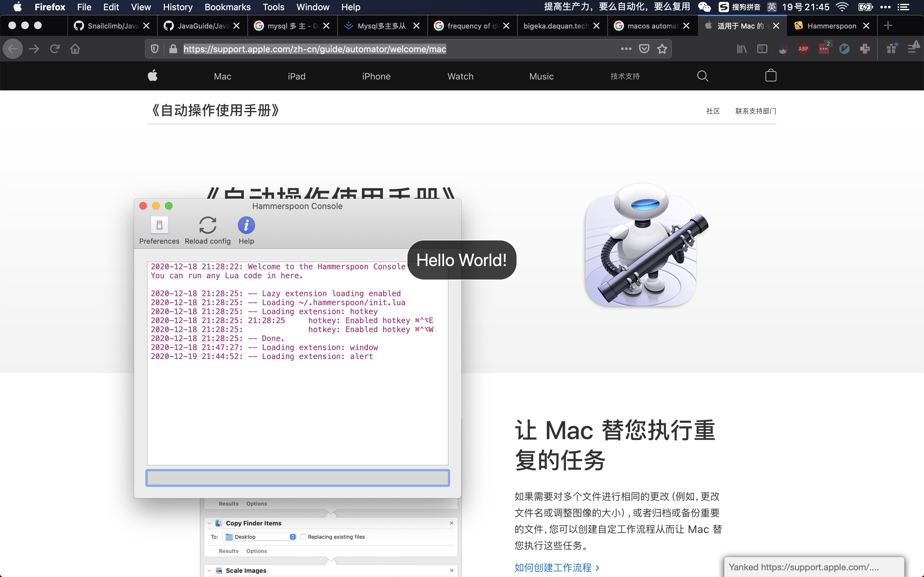The width and height of the screenshot is (924, 577).
Task: Open the Bookmarks menu in the menu bar
Action: click(x=227, y=7)
